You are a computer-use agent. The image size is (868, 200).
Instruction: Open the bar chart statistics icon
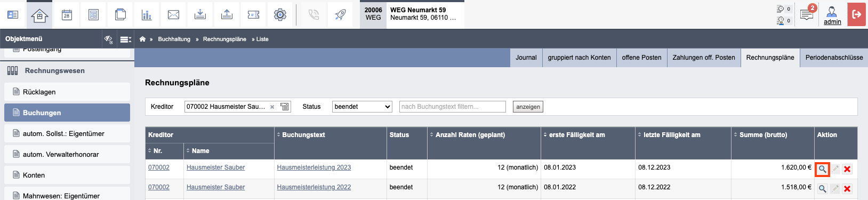[x=147, y=14]
